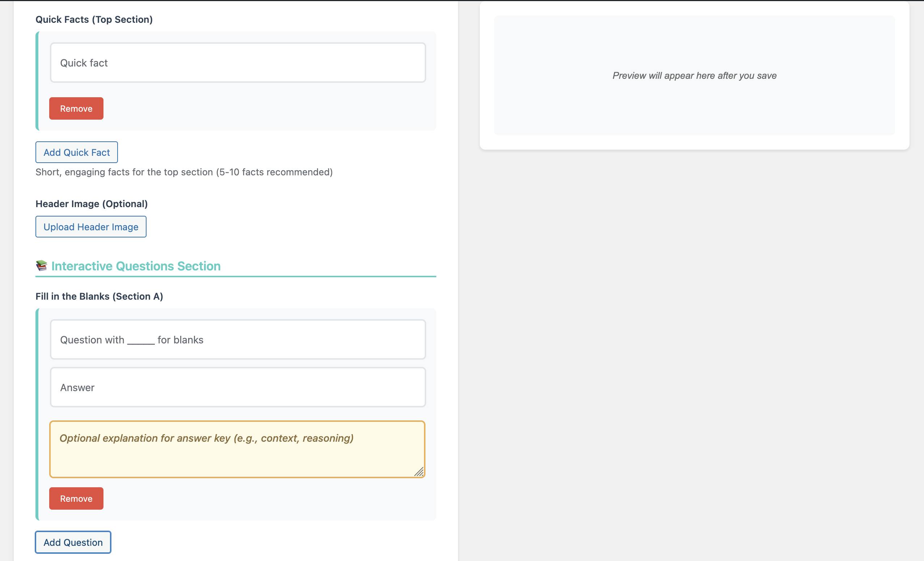Click the optional explanation textarea
924x561 pixels.
tap(238, 449)
